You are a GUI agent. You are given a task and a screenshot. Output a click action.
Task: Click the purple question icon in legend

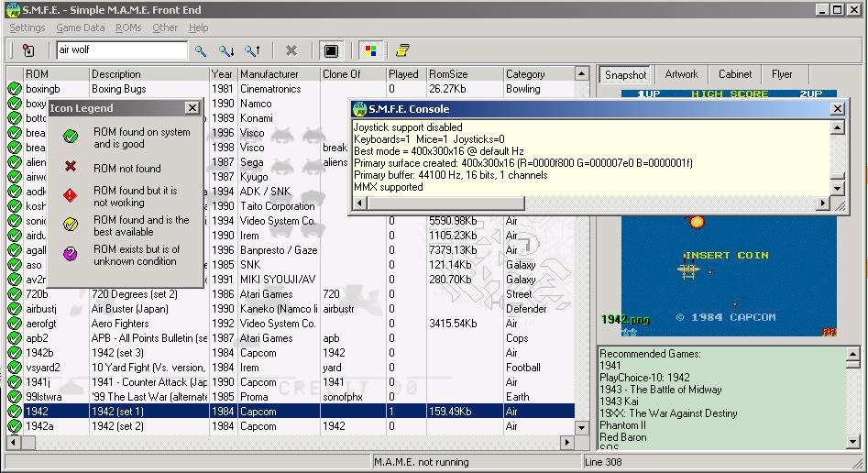point(71,254)
